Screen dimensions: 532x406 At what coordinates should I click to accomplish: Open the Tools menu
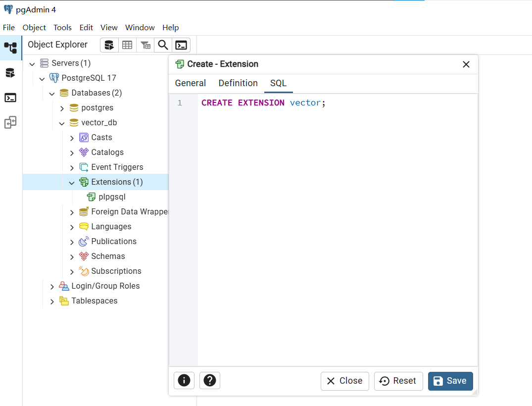point(62,28)
